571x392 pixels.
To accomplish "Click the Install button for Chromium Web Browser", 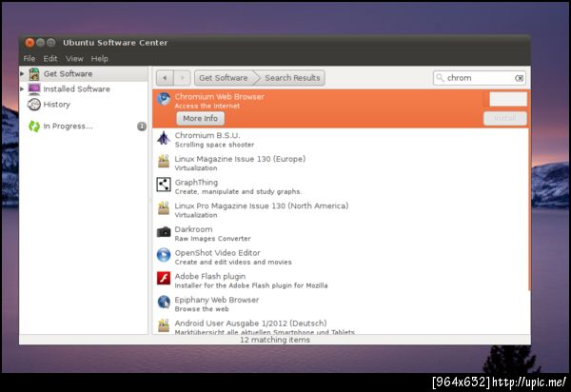I will point(505,118).
